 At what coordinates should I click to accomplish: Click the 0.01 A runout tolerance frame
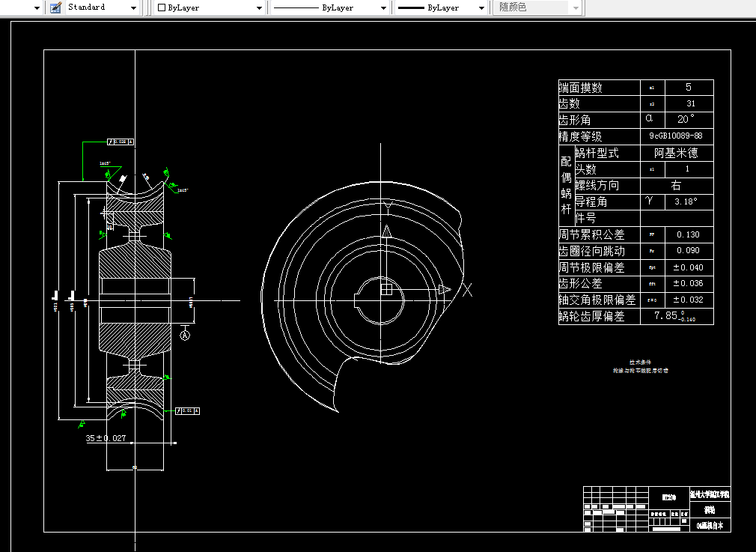point(187,411)
